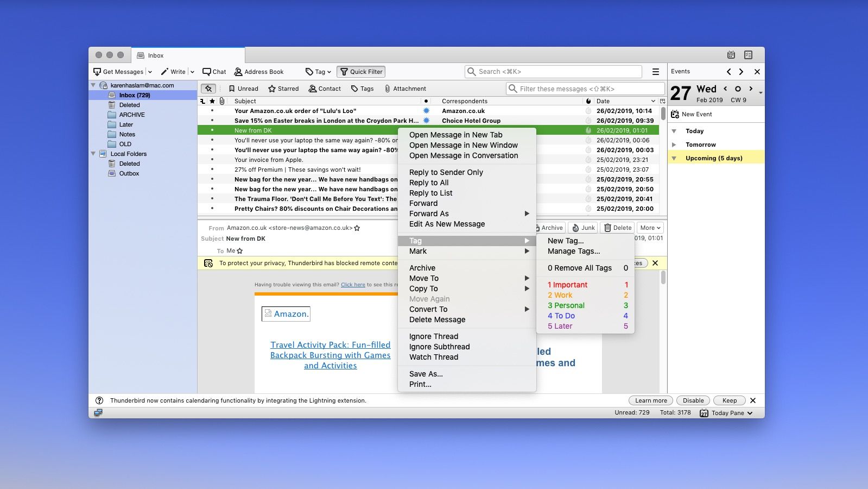Select Delete Message in context menu
868x489 pixels.
(467, 319)
